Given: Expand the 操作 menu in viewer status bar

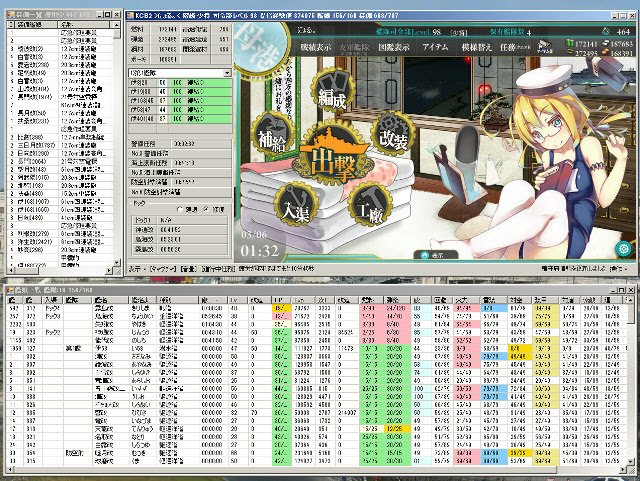Looking at the screenshot, I should (x=616, y=268).
